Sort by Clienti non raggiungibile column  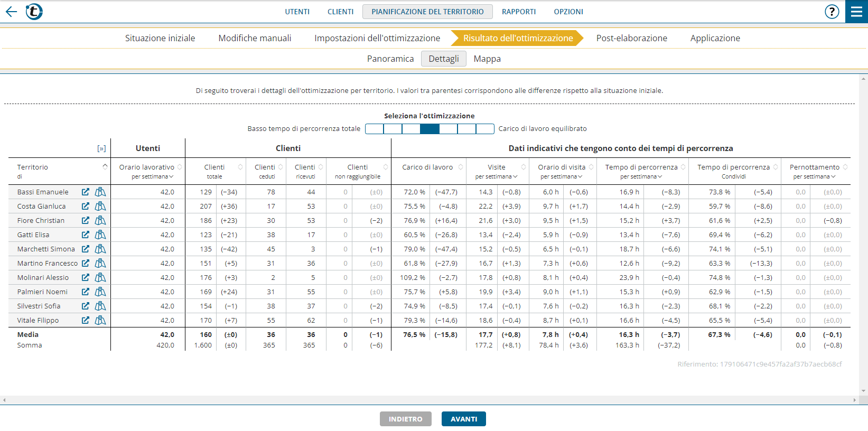coord(386,167)
